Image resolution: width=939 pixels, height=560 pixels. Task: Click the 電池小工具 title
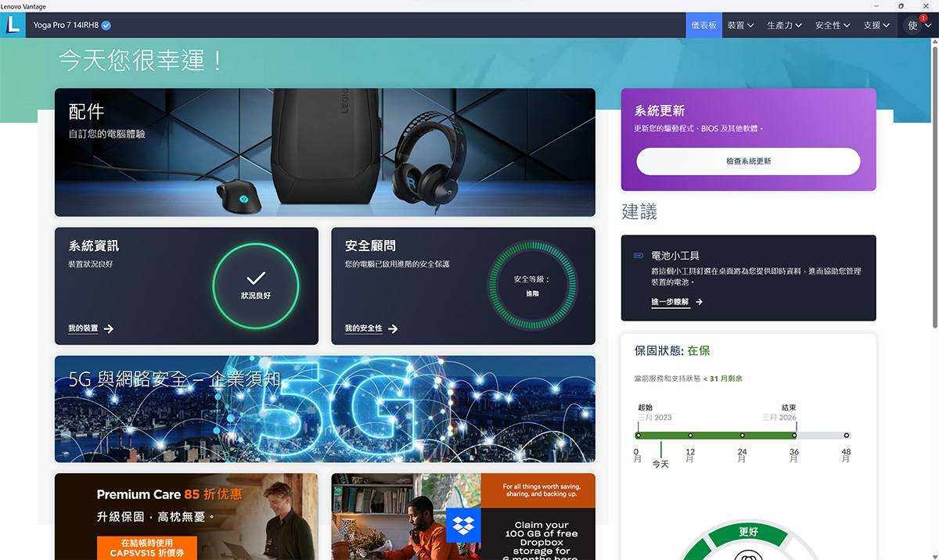[675, 256]
